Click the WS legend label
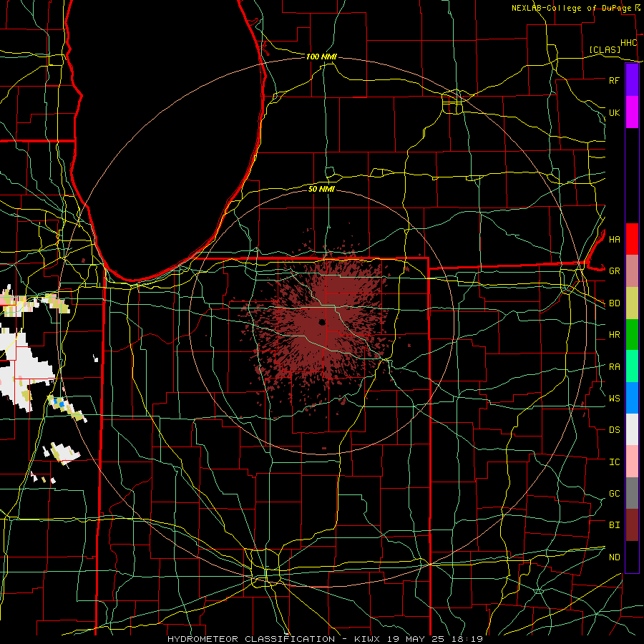The width and height of the screenshot is (644, 644). coord(615,398)
